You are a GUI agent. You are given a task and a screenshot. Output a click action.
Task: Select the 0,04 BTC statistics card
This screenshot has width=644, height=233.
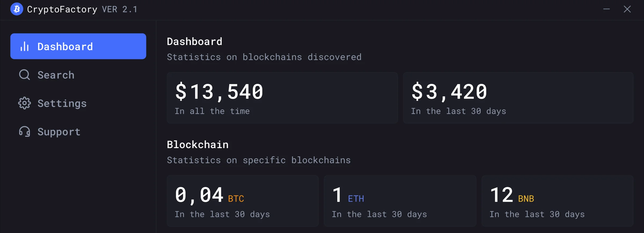243,201
